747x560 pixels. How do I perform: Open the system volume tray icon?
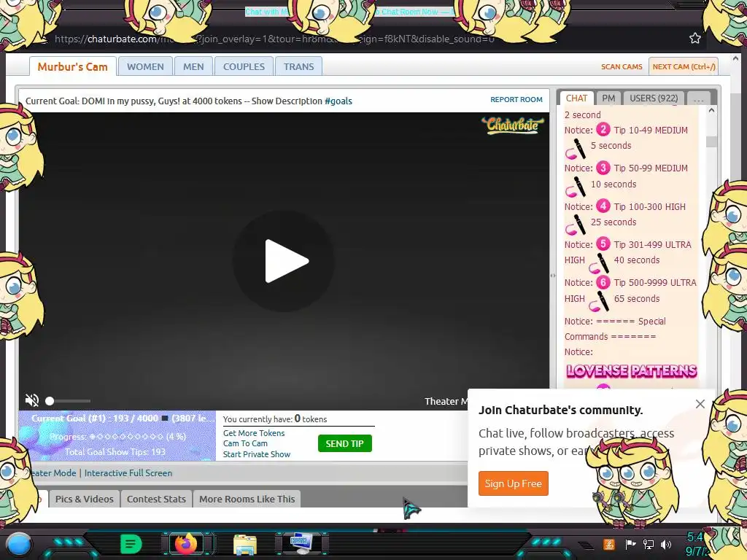666,544
